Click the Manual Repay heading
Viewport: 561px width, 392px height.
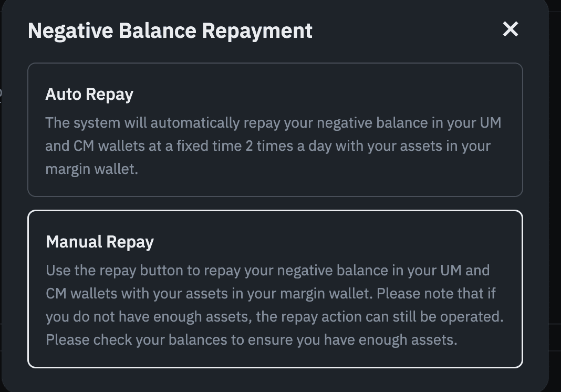coord(100,242)
